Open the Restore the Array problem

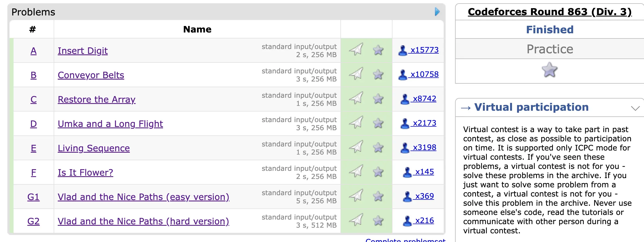96,99
